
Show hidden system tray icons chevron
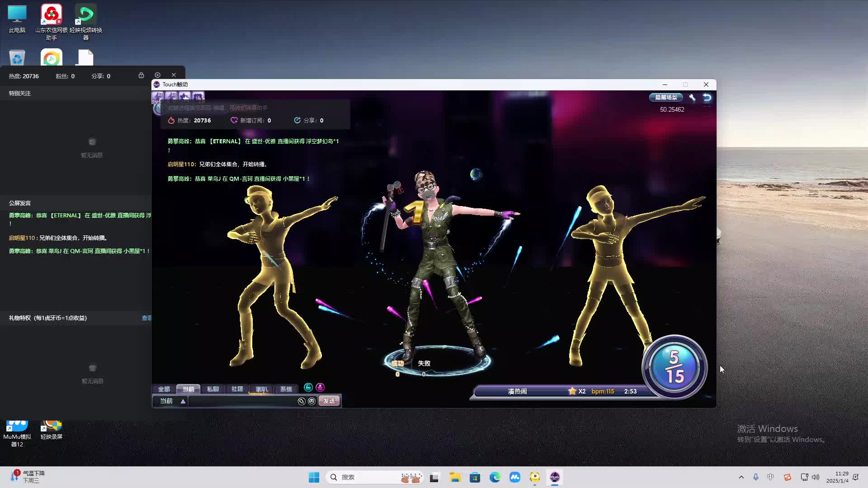[x=741, y=477]
